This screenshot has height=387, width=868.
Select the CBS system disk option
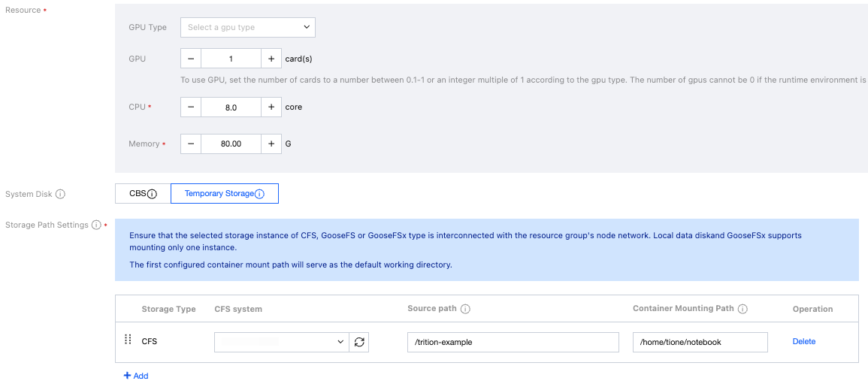pyautogui.click(x=138, y=194)
